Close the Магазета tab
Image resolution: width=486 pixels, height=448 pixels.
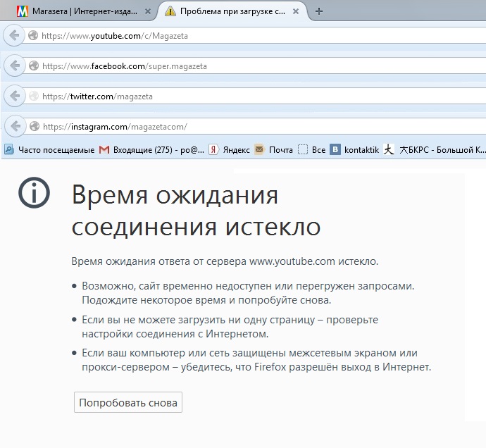click(x=148, y=11)
